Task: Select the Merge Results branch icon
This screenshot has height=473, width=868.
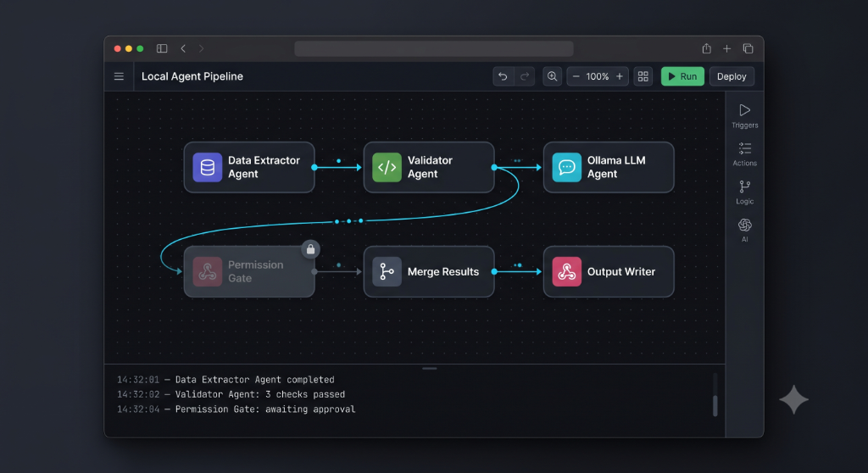Action: pyautogui.click(x=387, y=271)
